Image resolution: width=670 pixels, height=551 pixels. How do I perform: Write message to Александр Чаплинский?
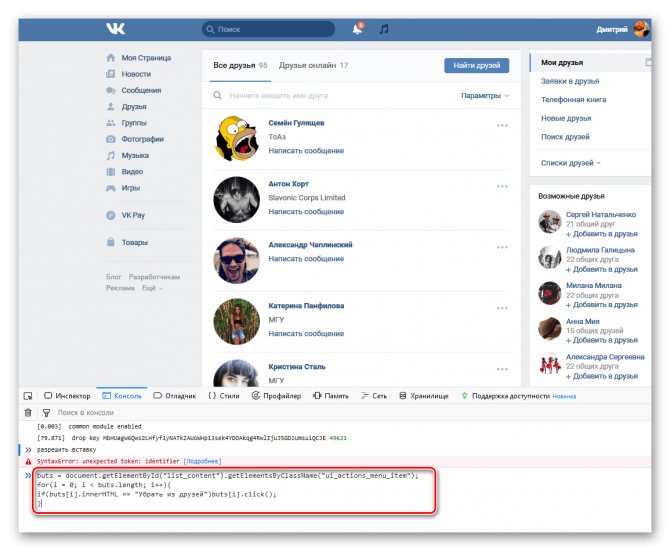pos(306,258)
